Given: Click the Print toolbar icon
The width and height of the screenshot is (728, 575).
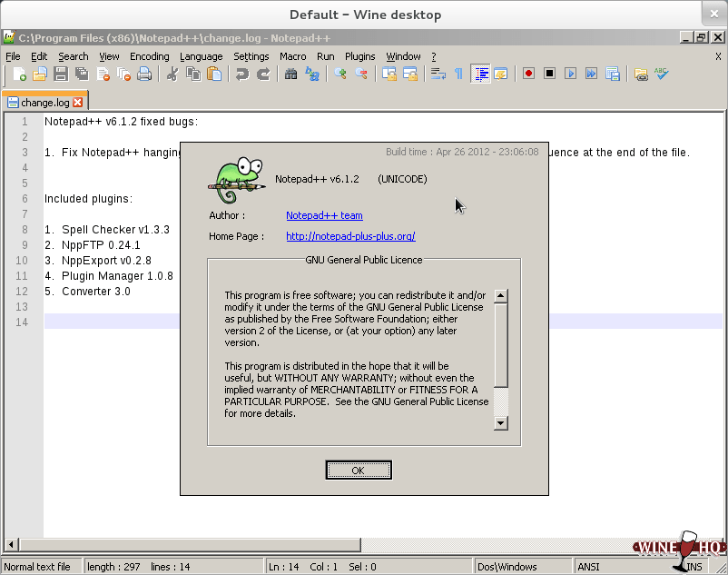Looking at the screenshot, I should click(x=144, y=74).
